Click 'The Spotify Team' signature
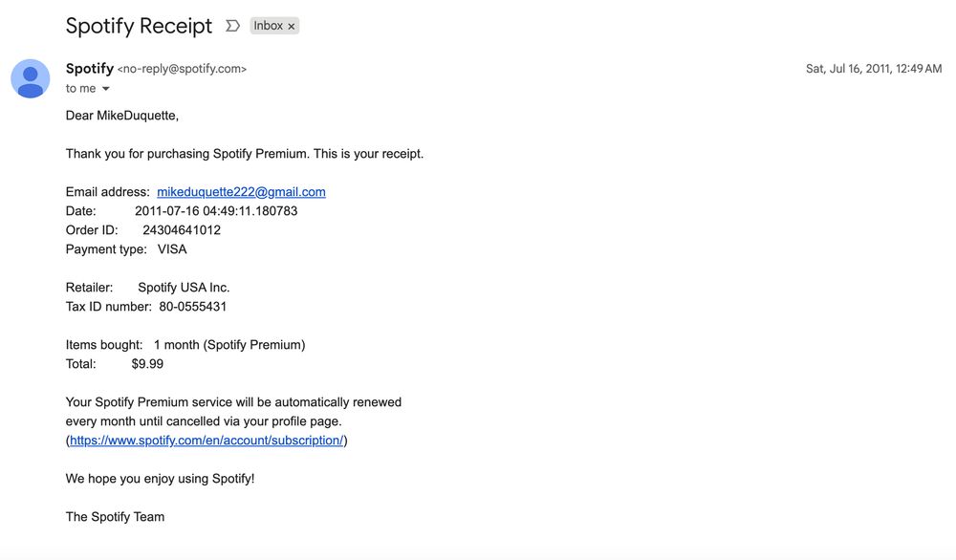The image size is (956, 560). point(116,517)
